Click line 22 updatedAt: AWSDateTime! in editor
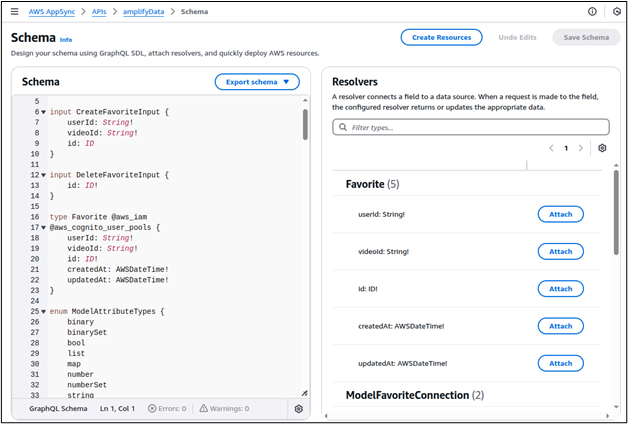Screen dimensions: 628x424 pyautogui.click(x=118, y=280)
